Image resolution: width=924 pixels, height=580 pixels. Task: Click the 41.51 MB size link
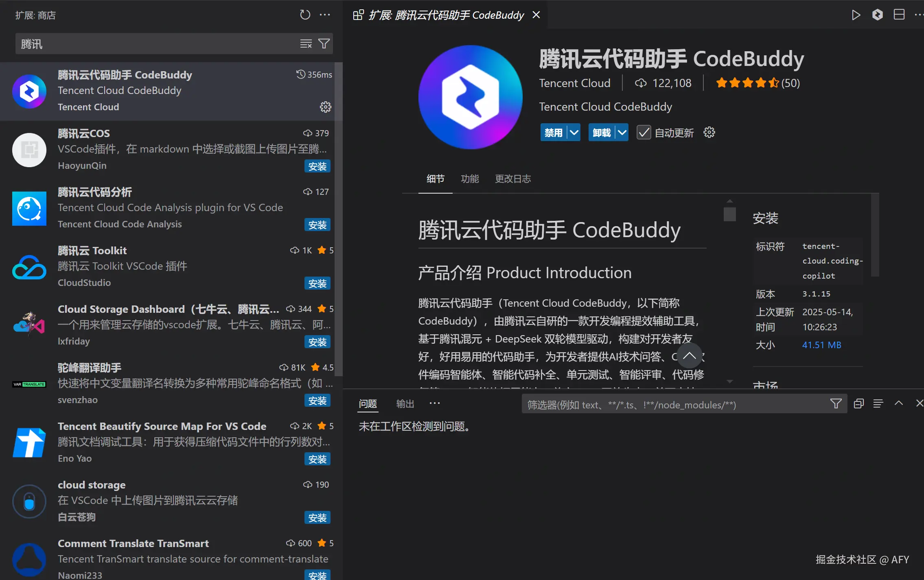821,345
